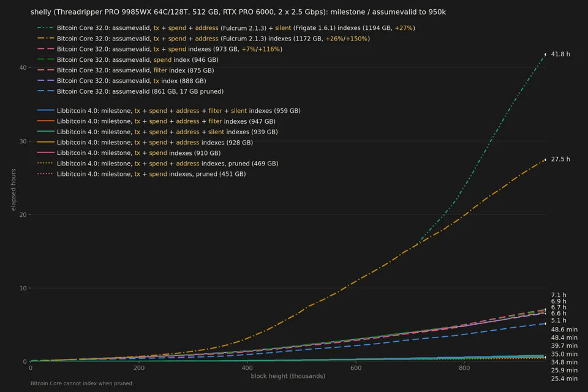Click the chart title starting with "shelly (Threadripper PRO 9985WX"
The height and width of the screenshot is (392, 588).
(x=238, y=12)
